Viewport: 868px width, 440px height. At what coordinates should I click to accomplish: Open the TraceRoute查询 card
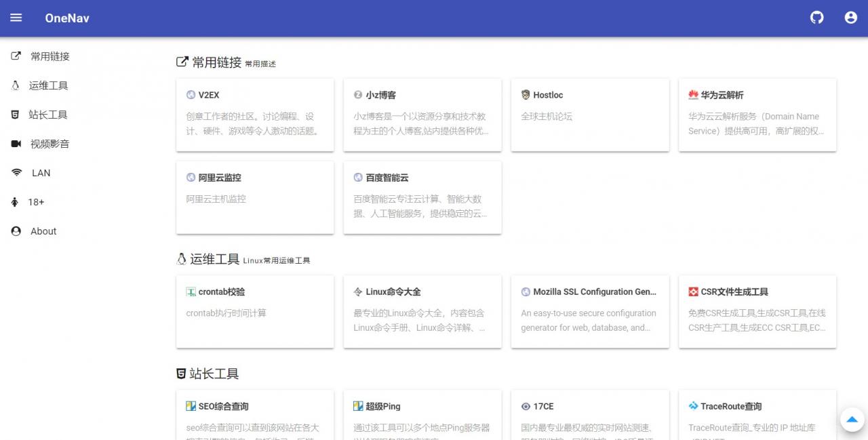pyautogui.click(x=757, y=415)
